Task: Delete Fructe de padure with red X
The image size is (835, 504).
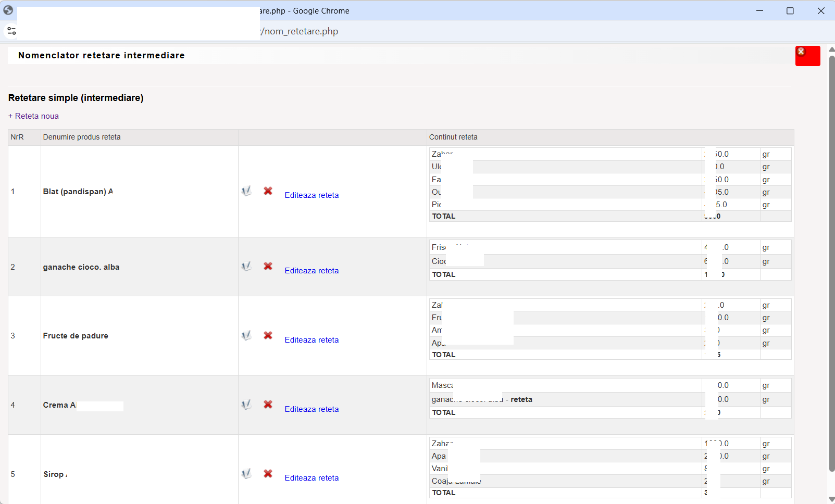Action: (268, 335)
